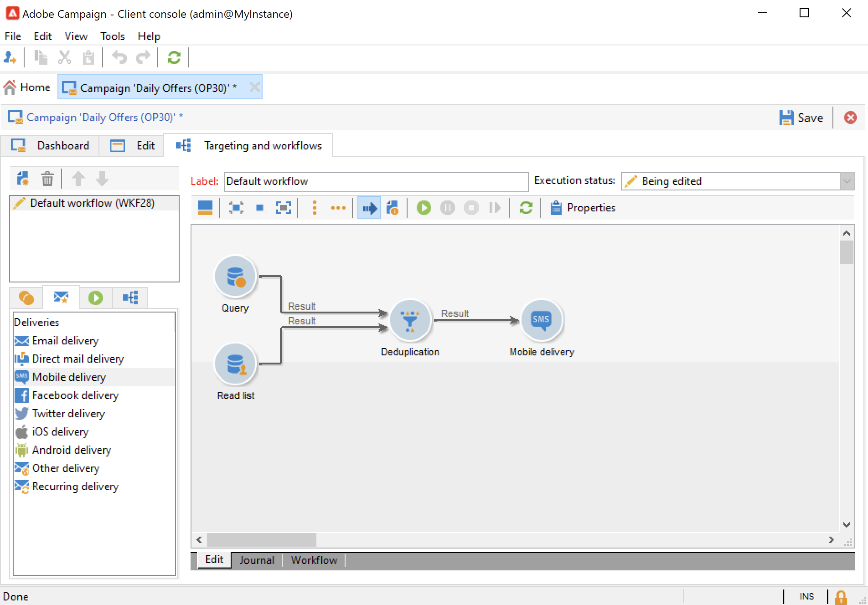The image size is (868, 605).
Task: Open the targeting activities palette tab
Action: [26, 298]
